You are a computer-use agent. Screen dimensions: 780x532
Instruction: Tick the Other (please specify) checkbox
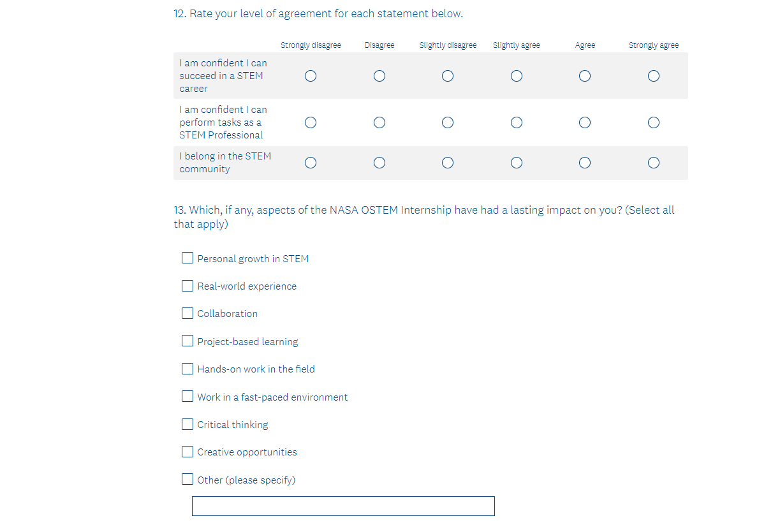[x=188, y=479]
